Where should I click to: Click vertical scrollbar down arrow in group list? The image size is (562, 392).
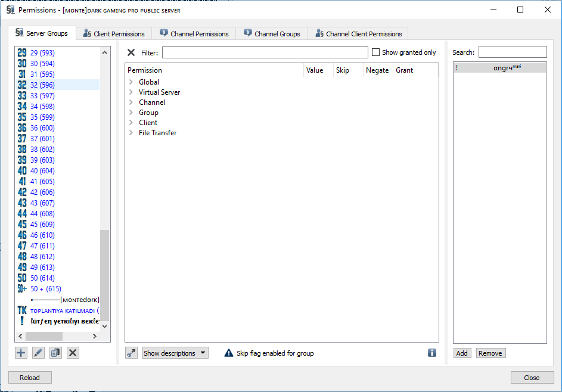105,326
